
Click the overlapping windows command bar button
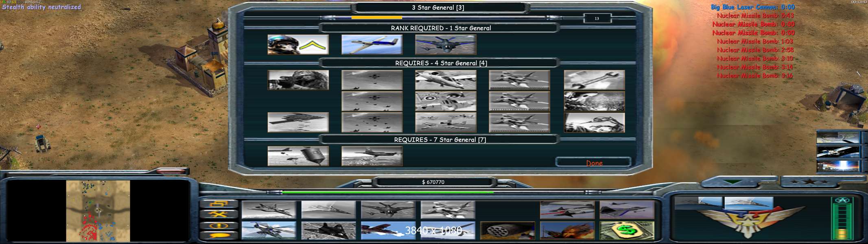click(x=219, y=204)
